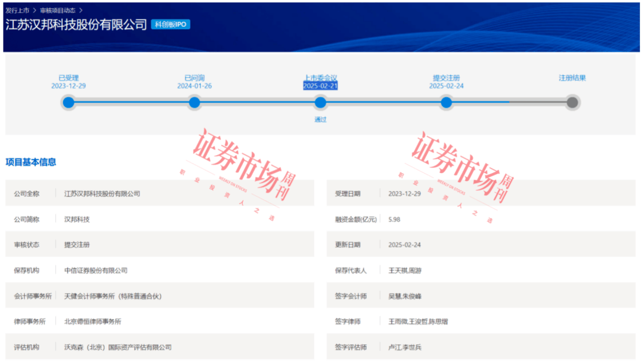
Task: Click the 科创板IPO badge
Action: pos(171,24)
